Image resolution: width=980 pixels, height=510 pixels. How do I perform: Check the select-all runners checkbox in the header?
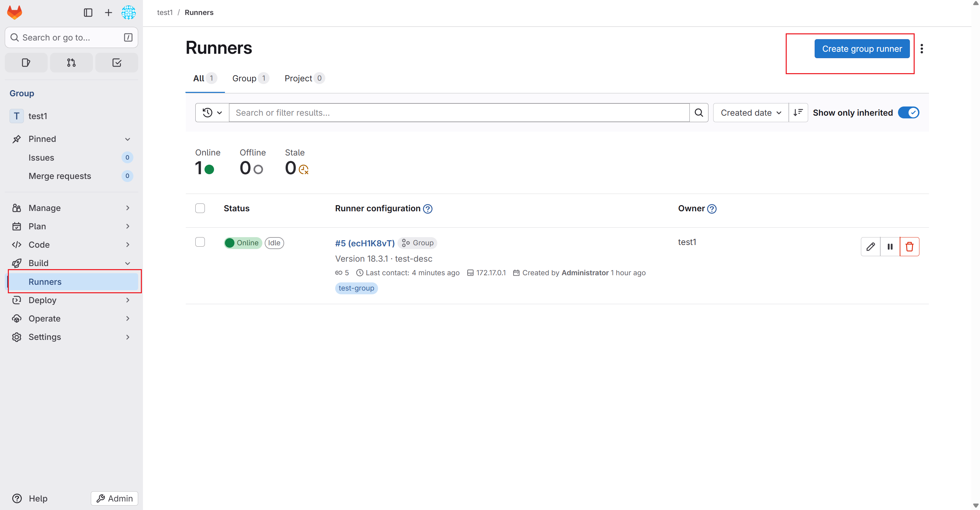point(200,209)
